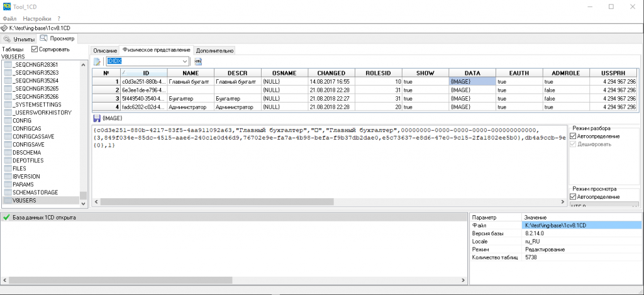644x295 pixels.
Task: Click the table icon next to V8USERS row
Action: click(8, 201)
